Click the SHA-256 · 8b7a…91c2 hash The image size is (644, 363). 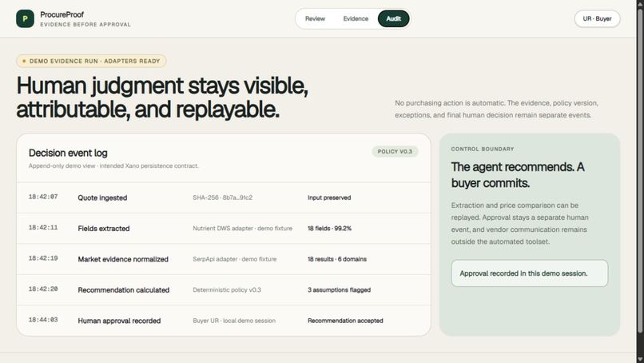point(223,197)
